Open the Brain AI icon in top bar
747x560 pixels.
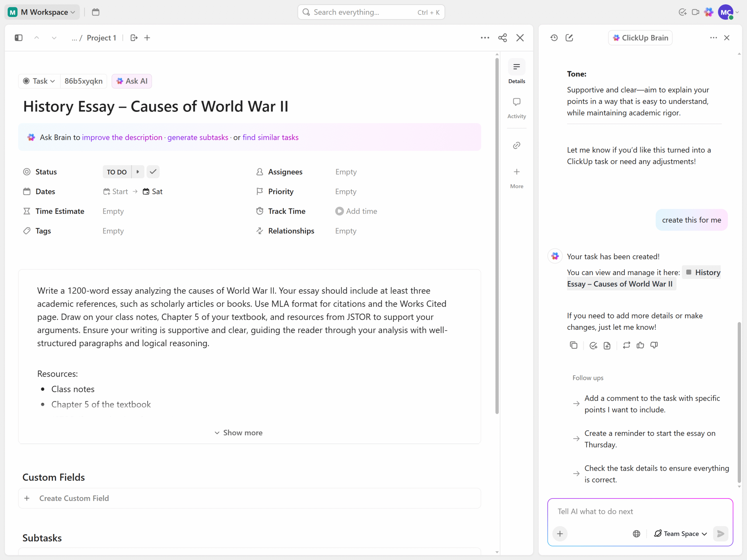[x=708, y=12]
